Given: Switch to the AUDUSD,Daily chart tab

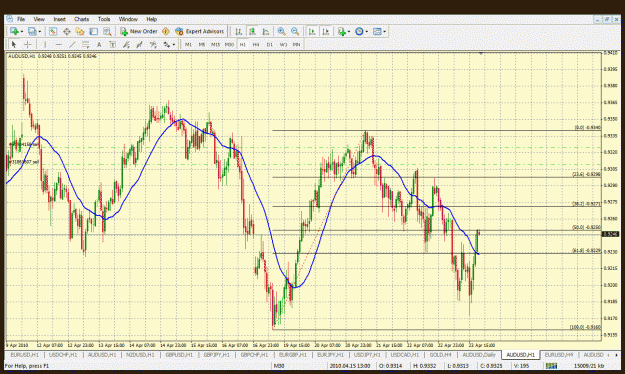Looking at the screenshot, I should tap(479, 354).
